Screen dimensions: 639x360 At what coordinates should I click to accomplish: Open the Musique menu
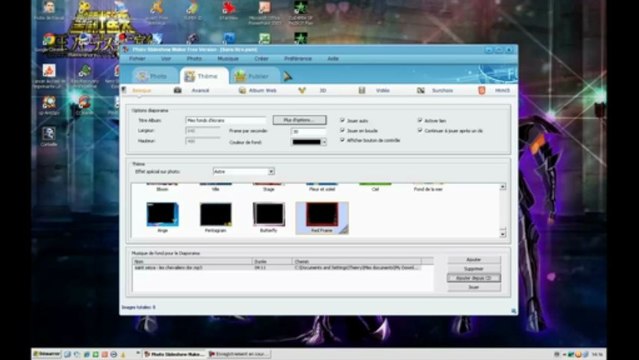(x=228, y=59)
